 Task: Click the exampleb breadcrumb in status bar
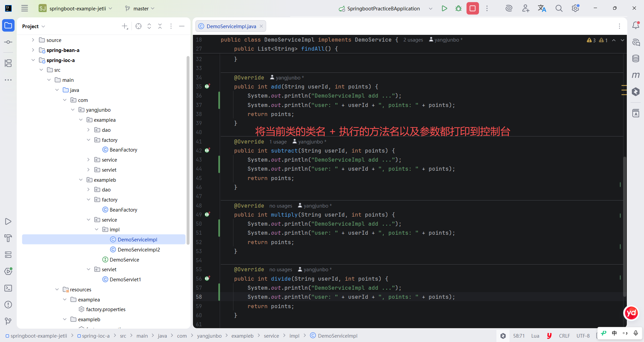coord(243,336)
